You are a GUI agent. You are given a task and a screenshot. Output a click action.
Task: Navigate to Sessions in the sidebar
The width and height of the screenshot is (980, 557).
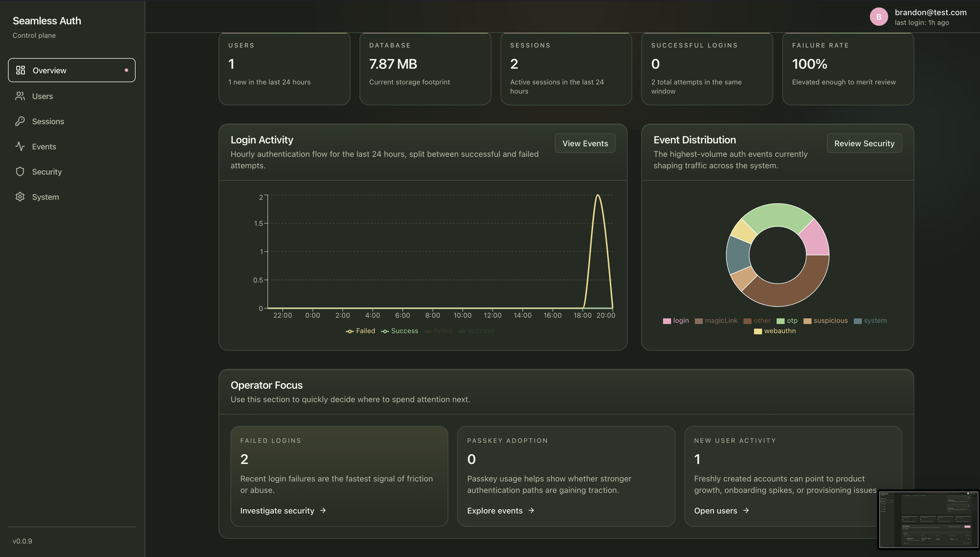pyautogui.click(x=72, y=121)
